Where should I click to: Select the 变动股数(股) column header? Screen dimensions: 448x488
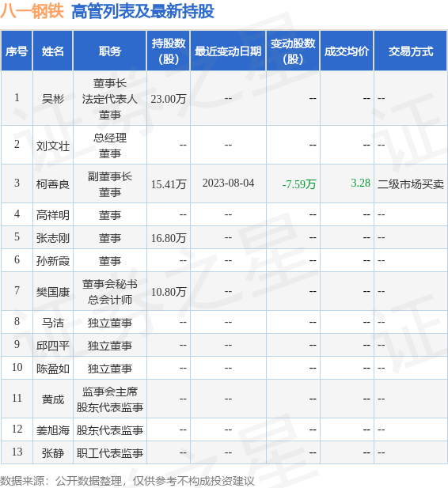(x=293, y=51)
